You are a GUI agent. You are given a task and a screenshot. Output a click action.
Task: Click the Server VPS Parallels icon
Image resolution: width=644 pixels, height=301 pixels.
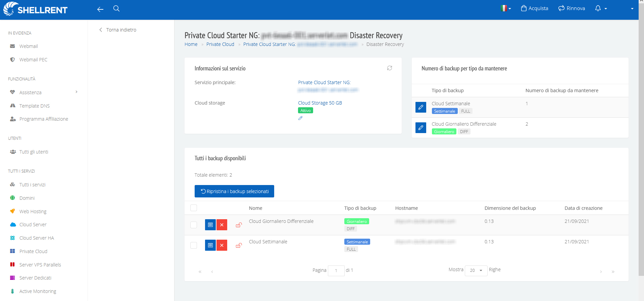coord(12,264)
